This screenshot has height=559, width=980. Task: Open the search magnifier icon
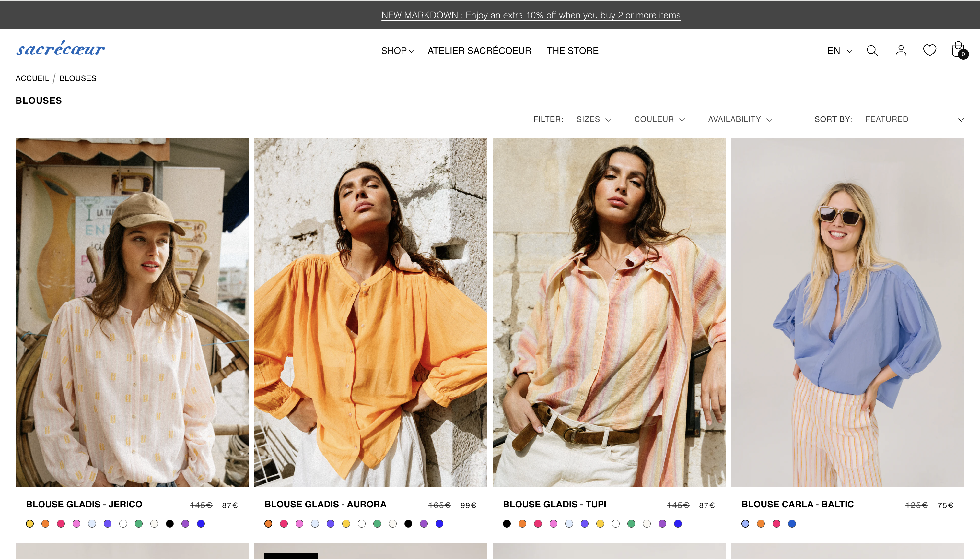click(x=872, y=51)
